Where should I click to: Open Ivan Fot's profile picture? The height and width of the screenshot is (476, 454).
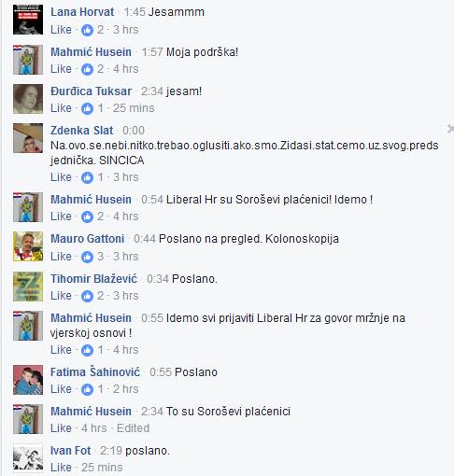tap(28, 458)
